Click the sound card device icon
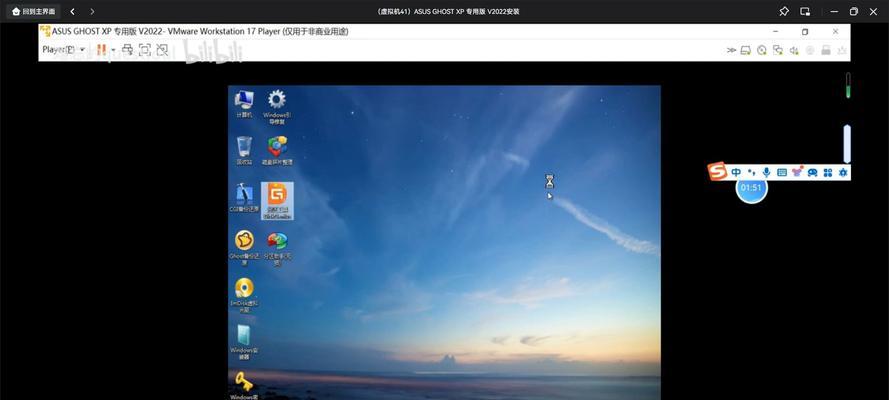Screen dimensions: 889x400 point(794,50)
